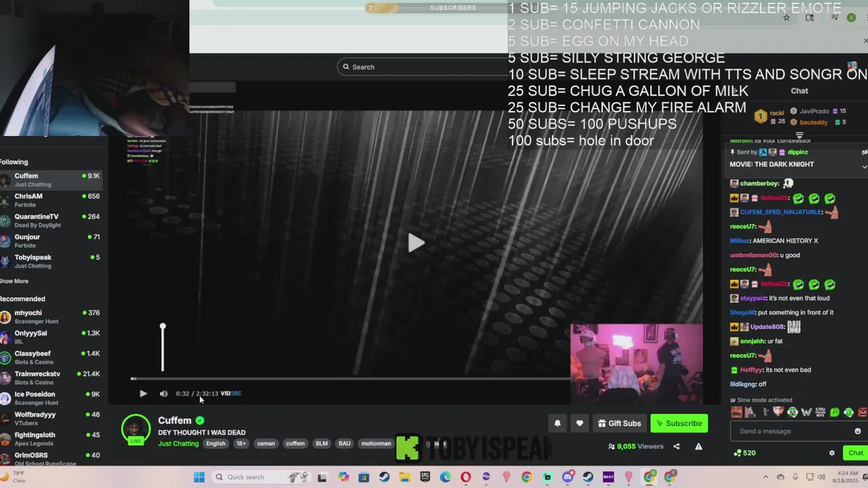Image resolution: width=868 pixels, height=488 pixels.
Task: Select the osman tag
Action: (x=266, y=443)
